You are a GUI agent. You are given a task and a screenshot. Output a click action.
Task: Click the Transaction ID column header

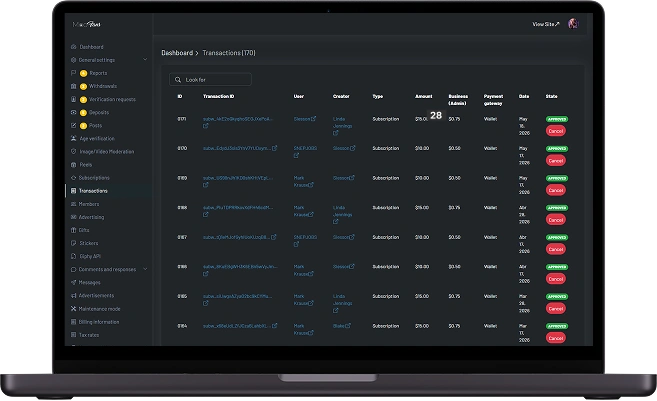point(219,96)
